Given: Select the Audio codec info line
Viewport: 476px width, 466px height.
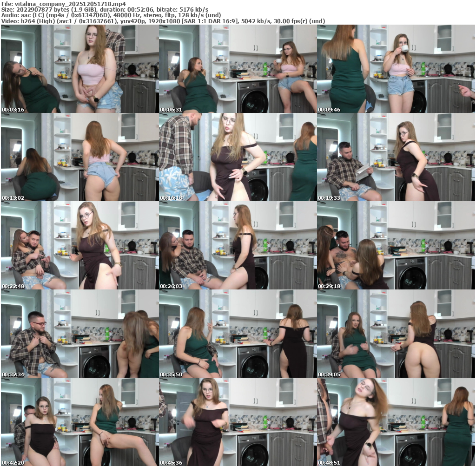Looking at the screenshot, I should [x=110, y=15].
